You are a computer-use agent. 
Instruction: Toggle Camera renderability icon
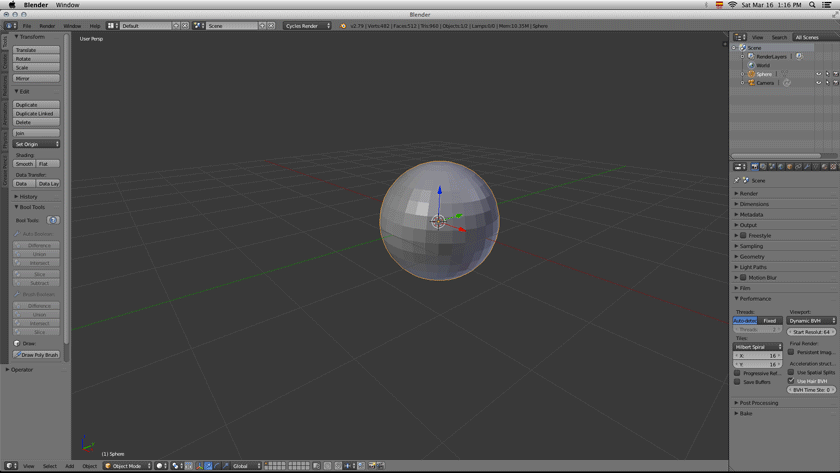click(836, 82)
